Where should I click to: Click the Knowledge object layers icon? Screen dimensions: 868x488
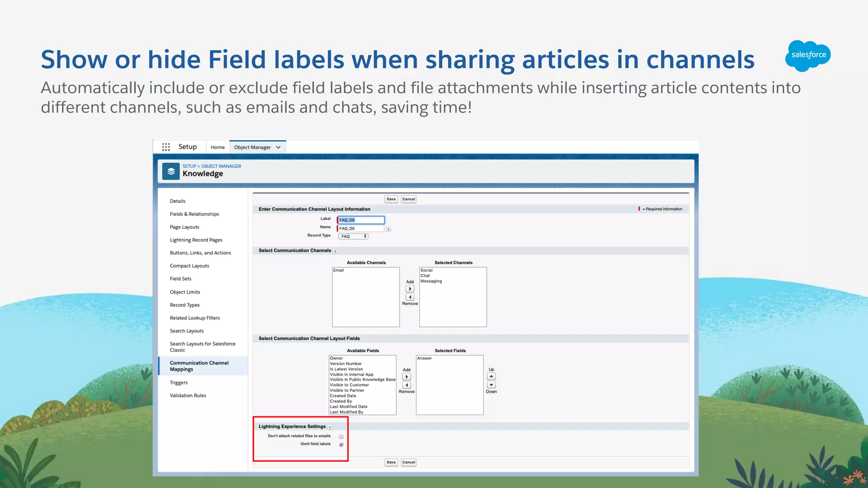[171, 171]
